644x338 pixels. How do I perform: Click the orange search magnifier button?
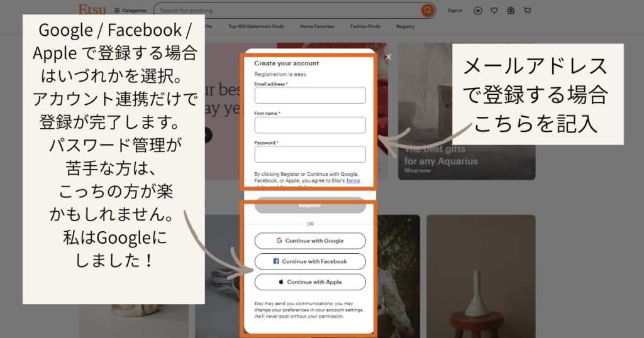(x=428, y=10)
